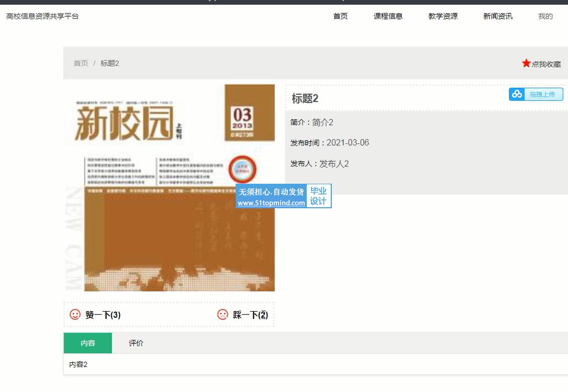568x392 pixels.
Task: Click the 新校园 magazine cover image
Action: pyautogui.click(x=169, y=187)
